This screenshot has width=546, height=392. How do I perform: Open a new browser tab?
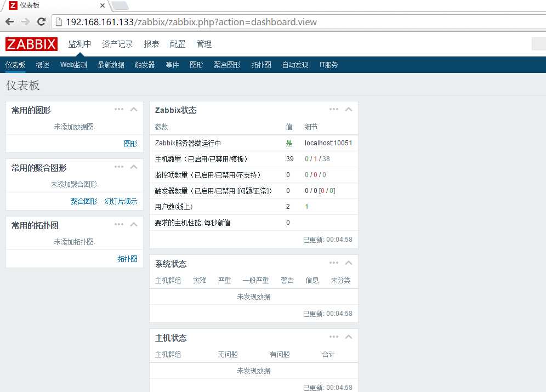tap(120, 5)
